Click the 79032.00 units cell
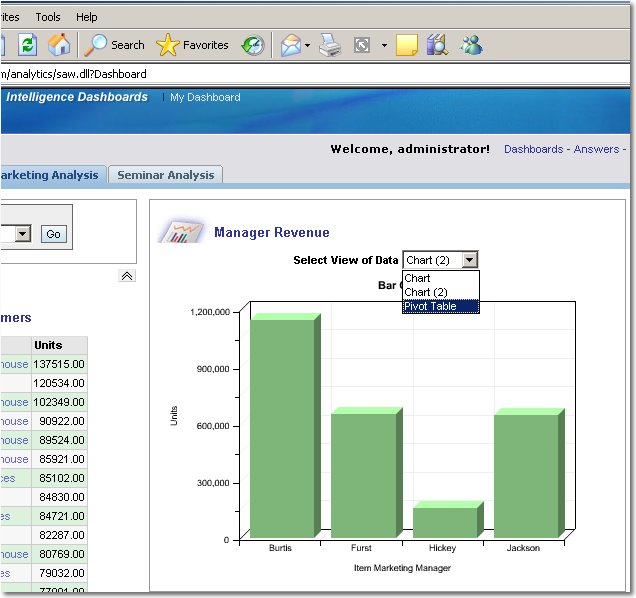The width and height of the screenshot is (636, 598). (x=59, y=573)
